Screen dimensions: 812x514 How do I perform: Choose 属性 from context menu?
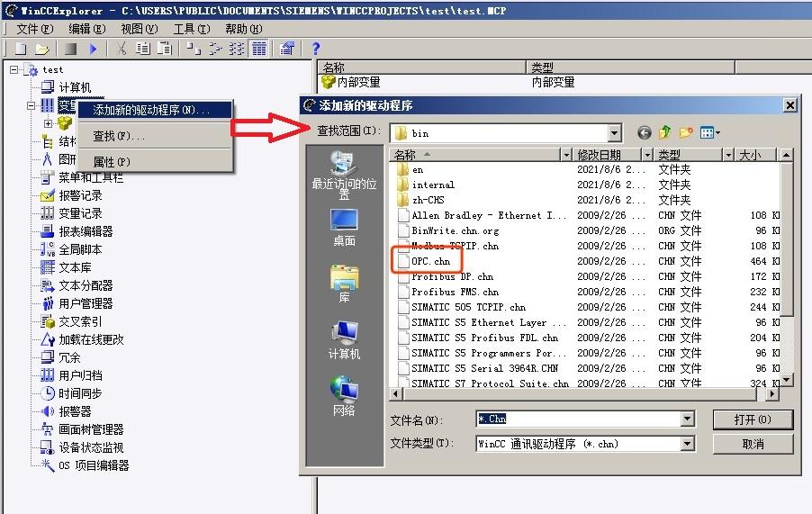(155, 162)
